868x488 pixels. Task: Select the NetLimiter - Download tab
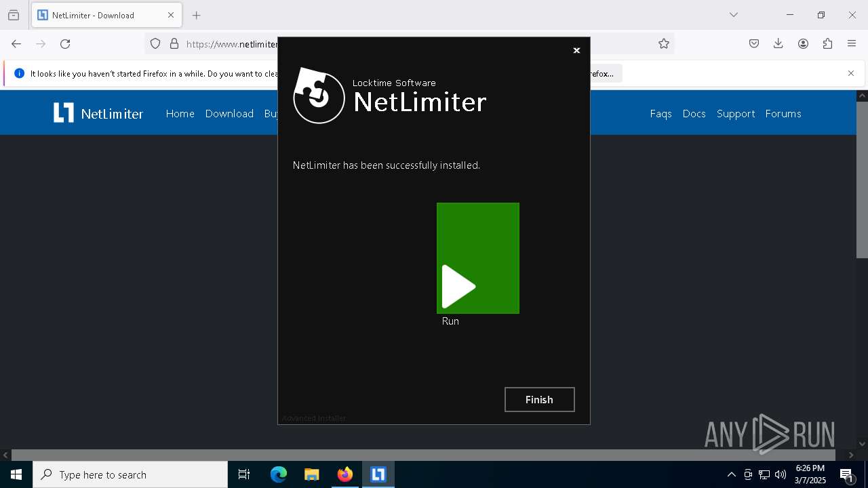(x=106, y=15)
